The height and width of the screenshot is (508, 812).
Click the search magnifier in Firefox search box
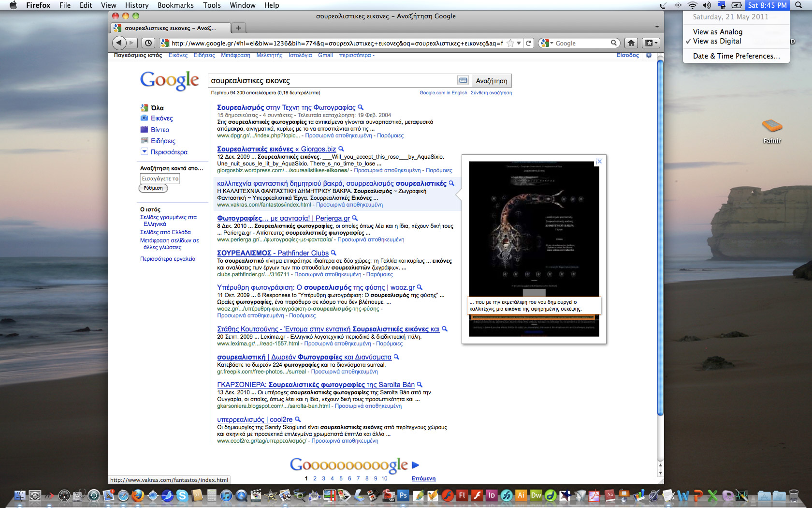pyautogui.click(x=614, y=43)
